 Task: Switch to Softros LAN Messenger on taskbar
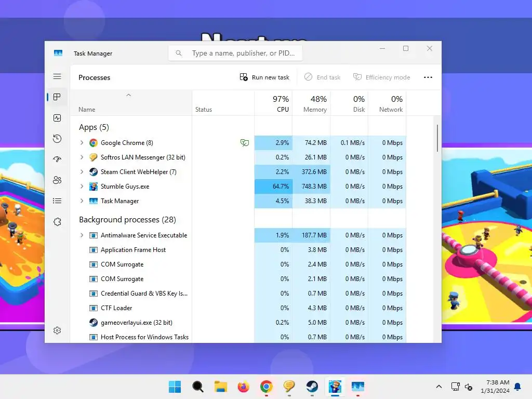pos(289,387)
